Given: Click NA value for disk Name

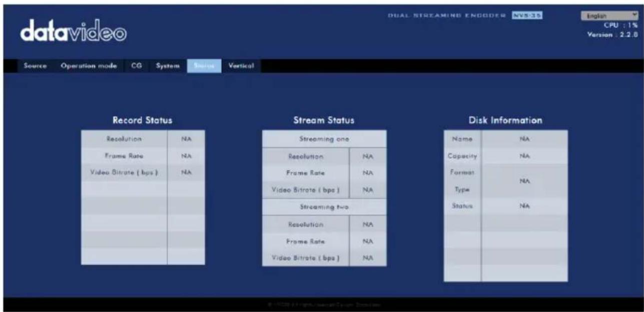Looking at the screenshot, I should (524, 138).
